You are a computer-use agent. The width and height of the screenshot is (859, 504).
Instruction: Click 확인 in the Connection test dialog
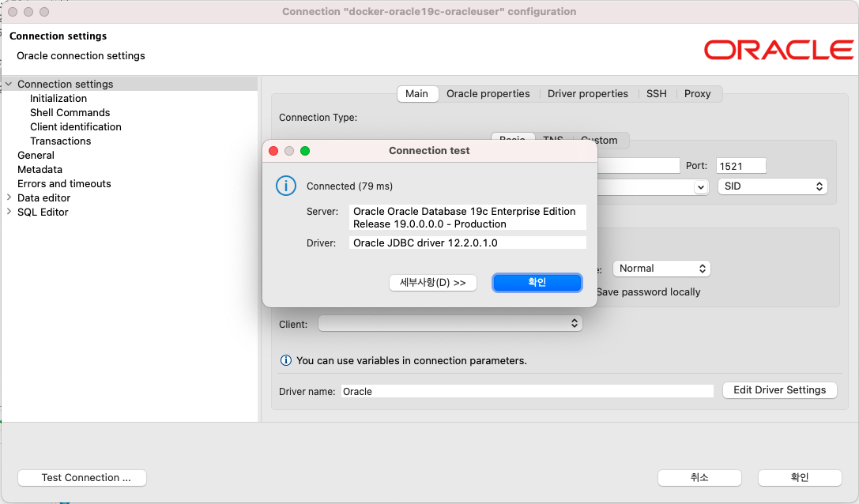[x=537, y=282]
